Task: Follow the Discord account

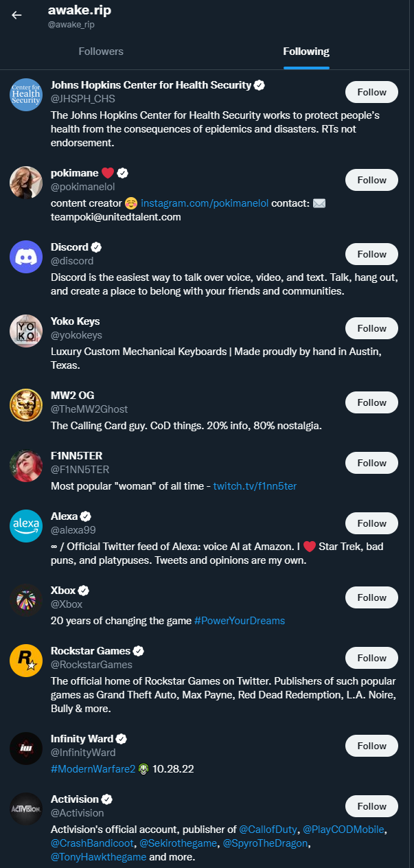Action: pyautogui.click(x=371, y=254)
